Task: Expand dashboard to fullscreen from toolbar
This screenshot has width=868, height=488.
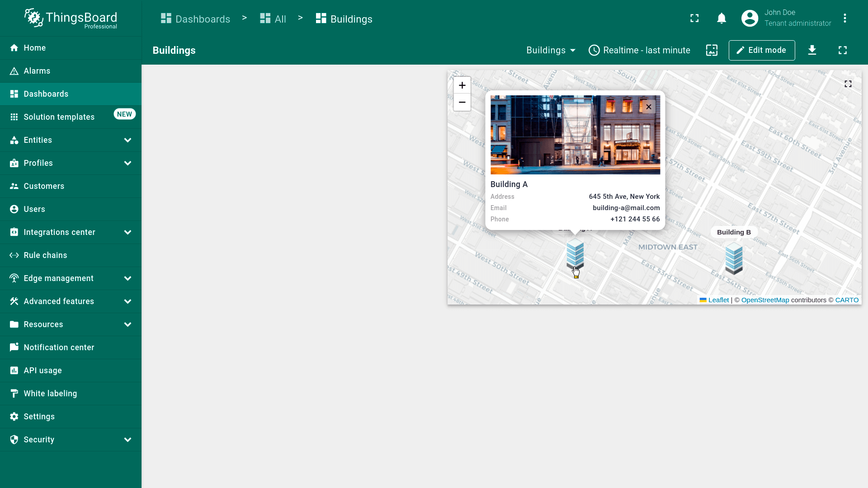Action: [842, 50]
